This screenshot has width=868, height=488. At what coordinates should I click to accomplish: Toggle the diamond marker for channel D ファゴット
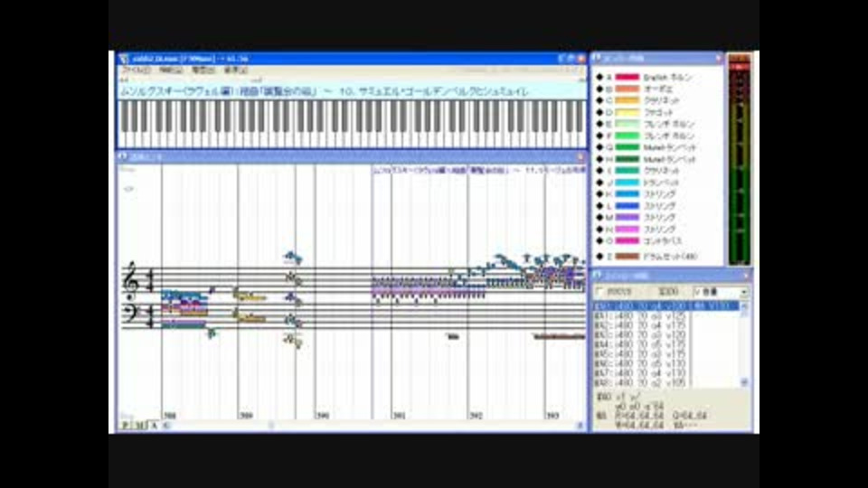click(x=599, y=112)
